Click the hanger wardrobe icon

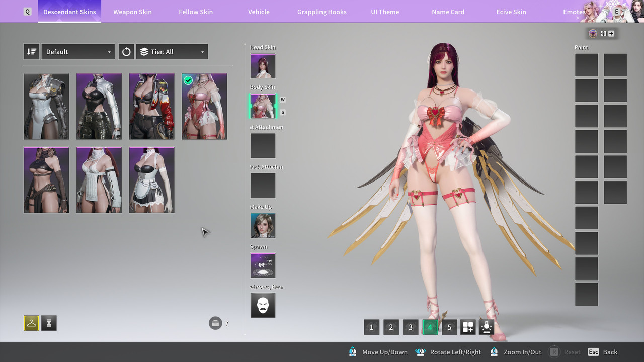31,323
